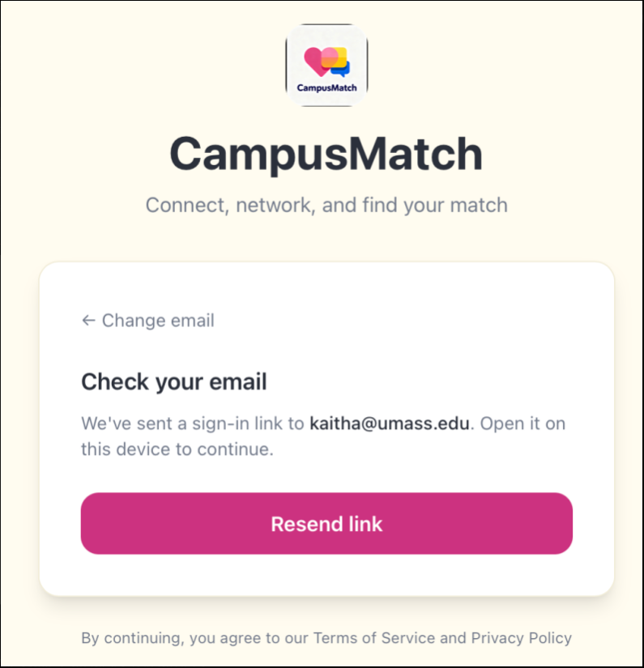The height and width of the screenshot is (668, 644).
Task: Click the left arrow beside Change email
Action: pyautogui.click(x=88, y=321)
